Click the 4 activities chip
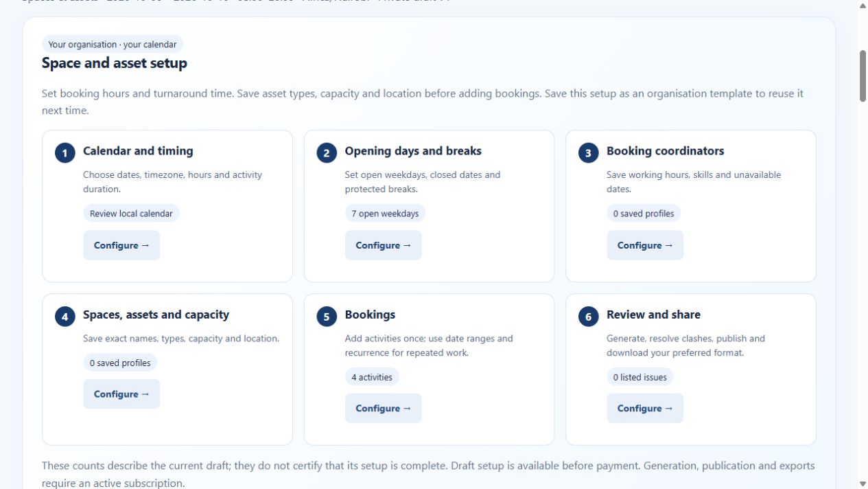 pyautogui.click(x=372, y=377)
